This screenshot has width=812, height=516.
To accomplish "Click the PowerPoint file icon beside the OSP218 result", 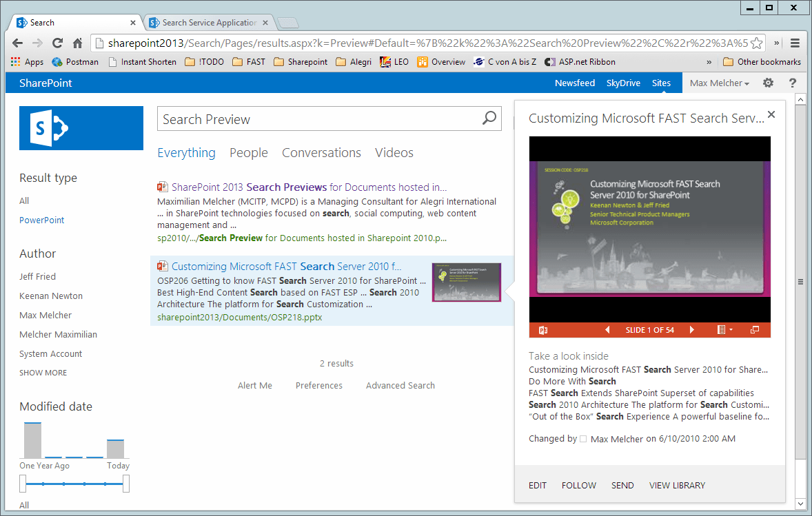I will pyautogui.click(x=162, y=265).
